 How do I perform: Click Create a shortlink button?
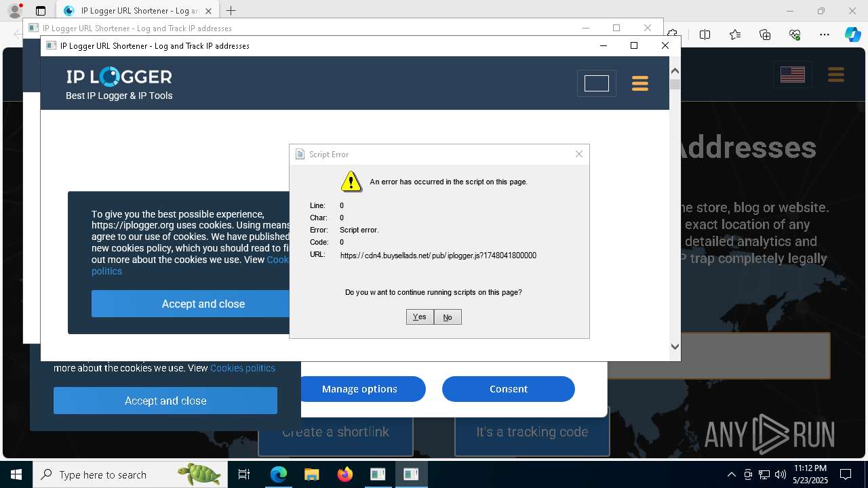(x=336, y=432)
